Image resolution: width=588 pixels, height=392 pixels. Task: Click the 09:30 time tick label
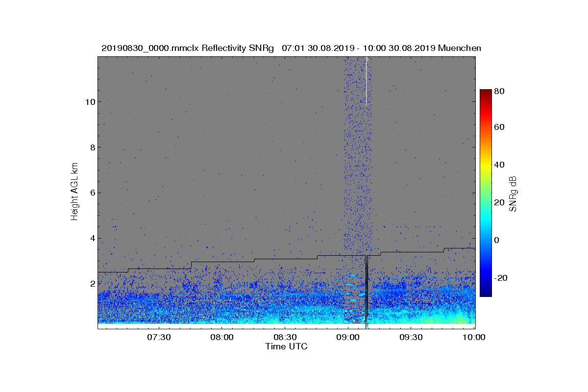click(x=412, y=338)
